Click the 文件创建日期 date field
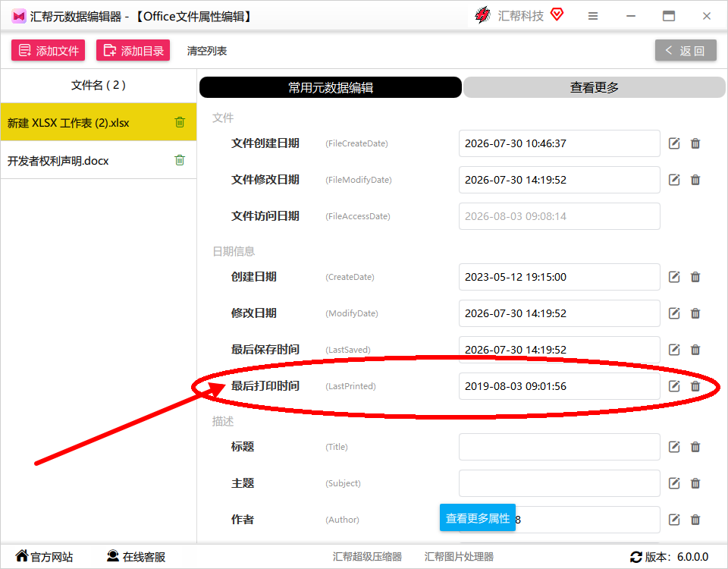 pyautogui.click(x=560, y=143)
